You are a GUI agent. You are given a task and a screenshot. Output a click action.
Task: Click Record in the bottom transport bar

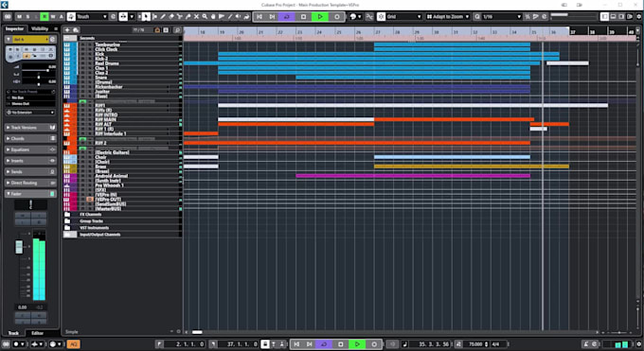[x=374, y=344]
